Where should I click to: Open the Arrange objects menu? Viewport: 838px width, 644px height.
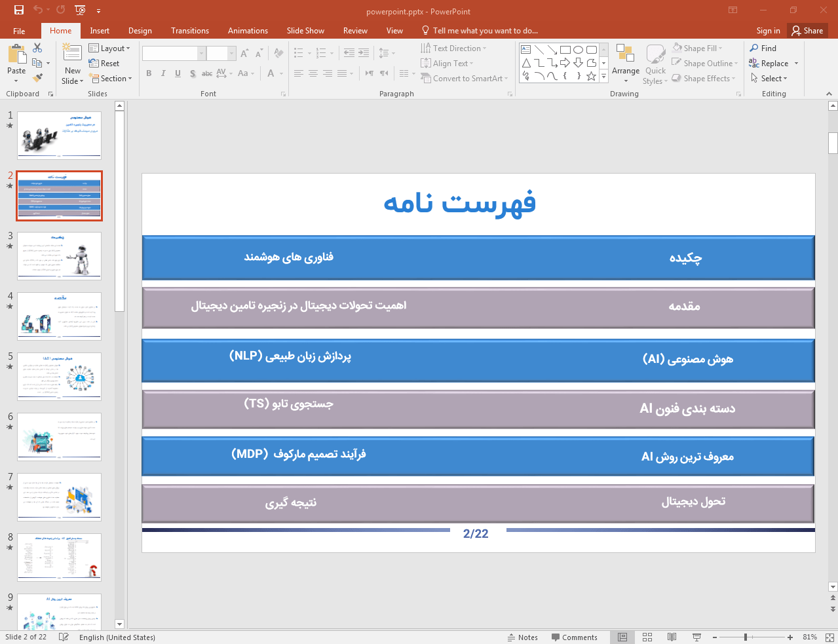626,64
